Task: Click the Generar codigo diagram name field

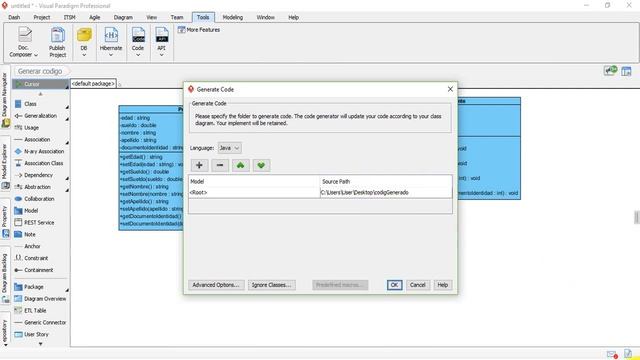Action: (x=40, y=71)
